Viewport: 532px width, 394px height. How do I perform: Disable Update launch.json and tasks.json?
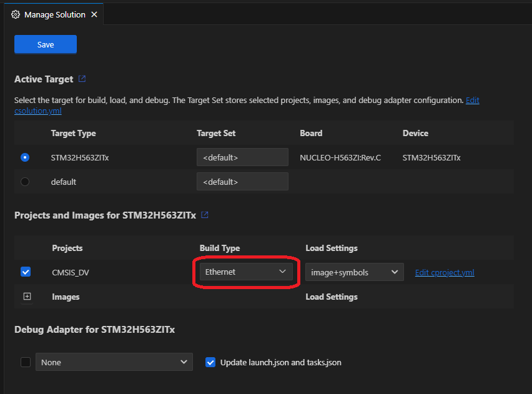[x=210, y=362]
